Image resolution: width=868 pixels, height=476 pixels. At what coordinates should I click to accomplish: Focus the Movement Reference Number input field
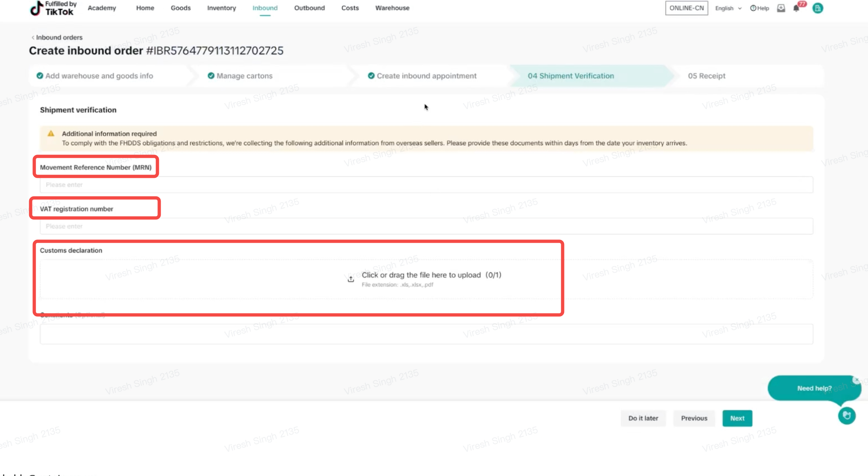[x=426, y=185]
